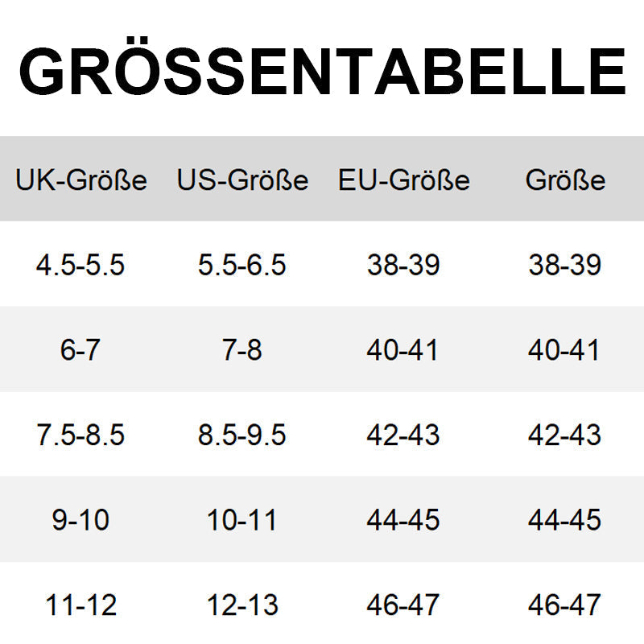Pick the US size 10-11 cell
Viewport: 644px width, 644px height.
click(x=242, y=520)
